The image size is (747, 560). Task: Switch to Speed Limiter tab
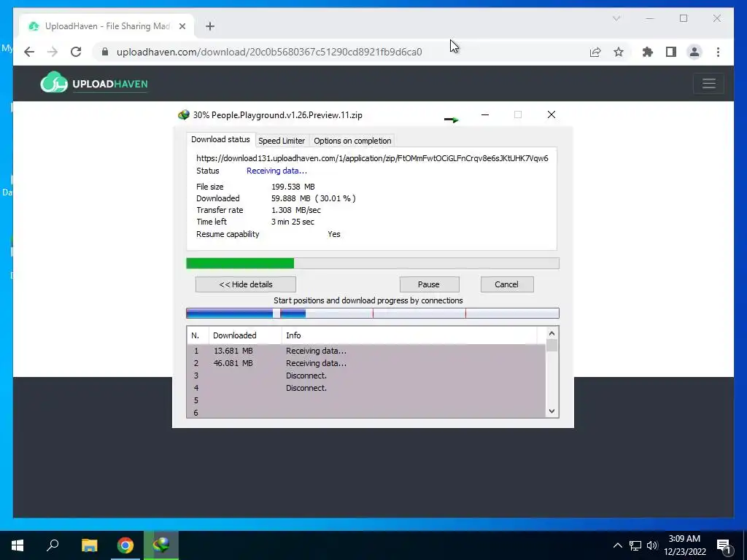pos(282,141)
